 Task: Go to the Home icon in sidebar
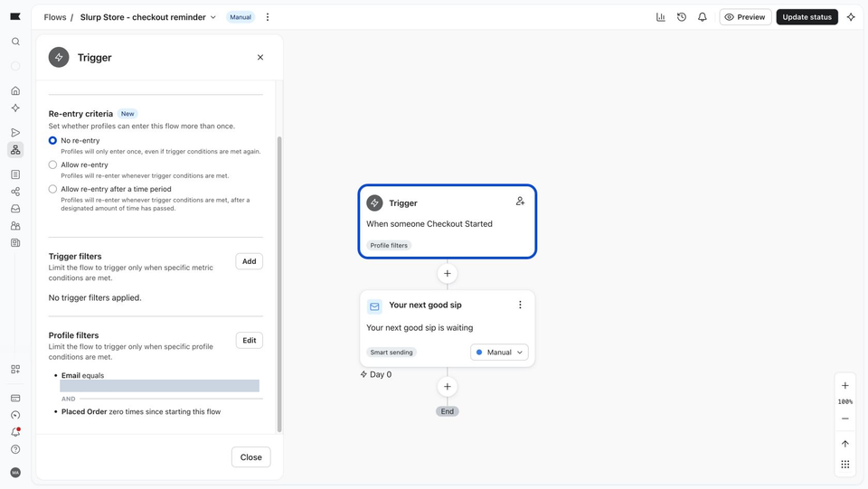[15, 90]
